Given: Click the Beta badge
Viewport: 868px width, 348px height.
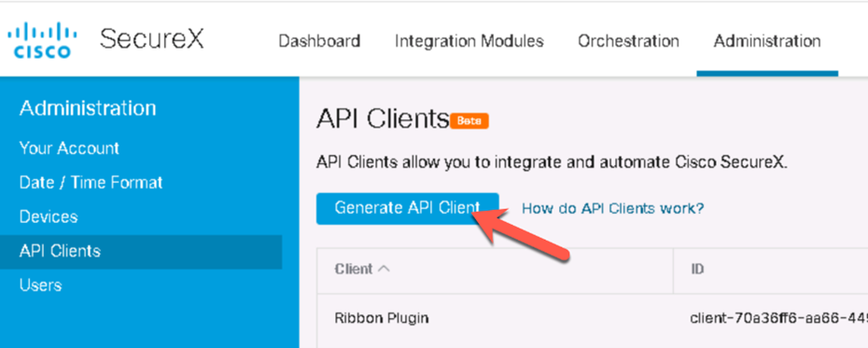Looking at the screenshot, I should [x=469, y=121].
